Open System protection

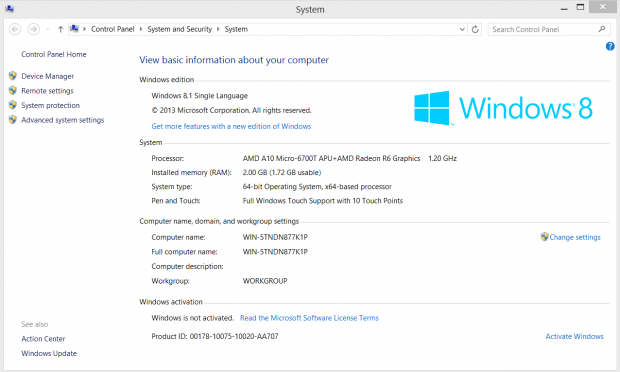tap(51, 106)
